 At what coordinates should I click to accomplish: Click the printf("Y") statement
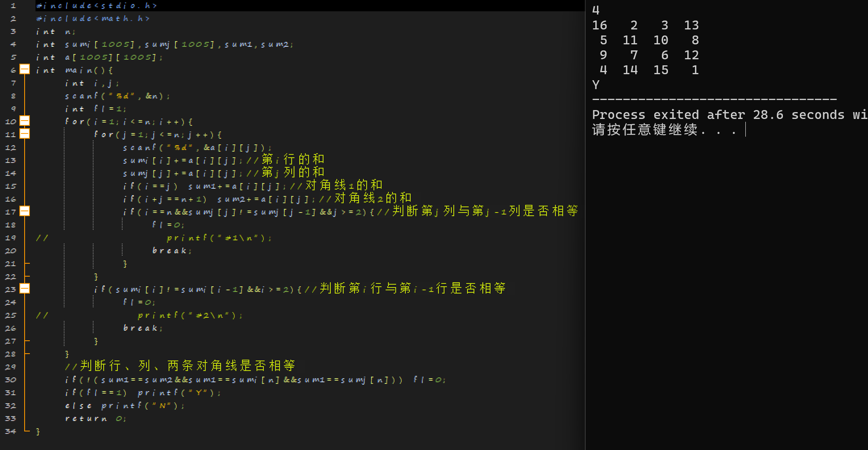[179, 393]
